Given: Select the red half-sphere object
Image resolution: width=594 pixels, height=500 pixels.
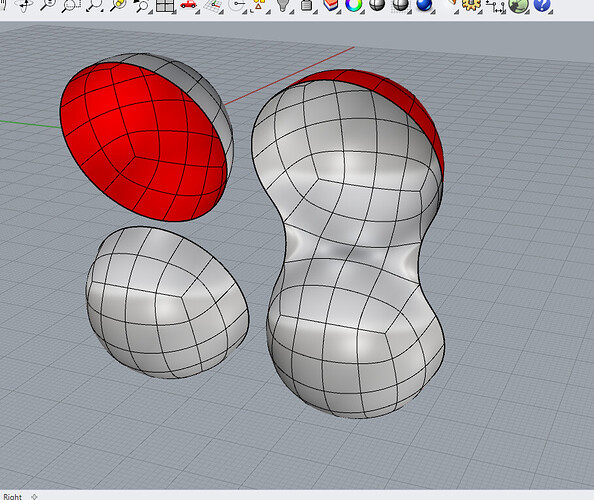Looking at the screenshot, I should tap(147, 137).
